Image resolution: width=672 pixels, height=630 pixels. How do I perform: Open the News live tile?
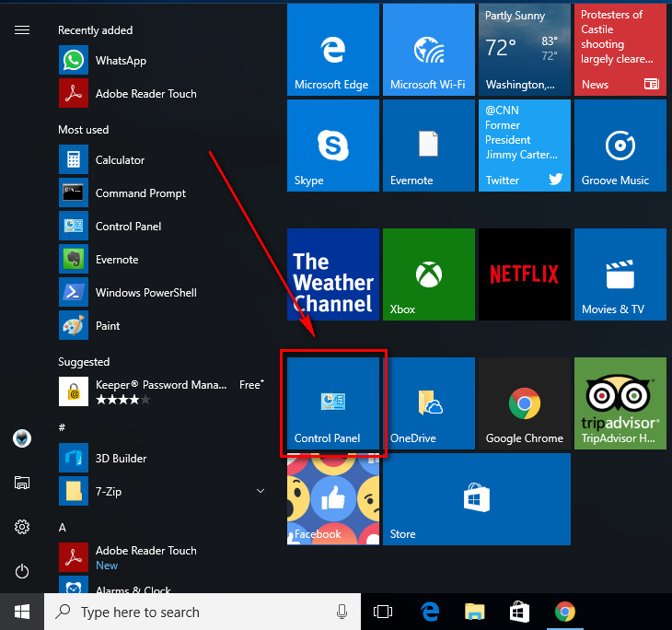[x=620, y=50]
